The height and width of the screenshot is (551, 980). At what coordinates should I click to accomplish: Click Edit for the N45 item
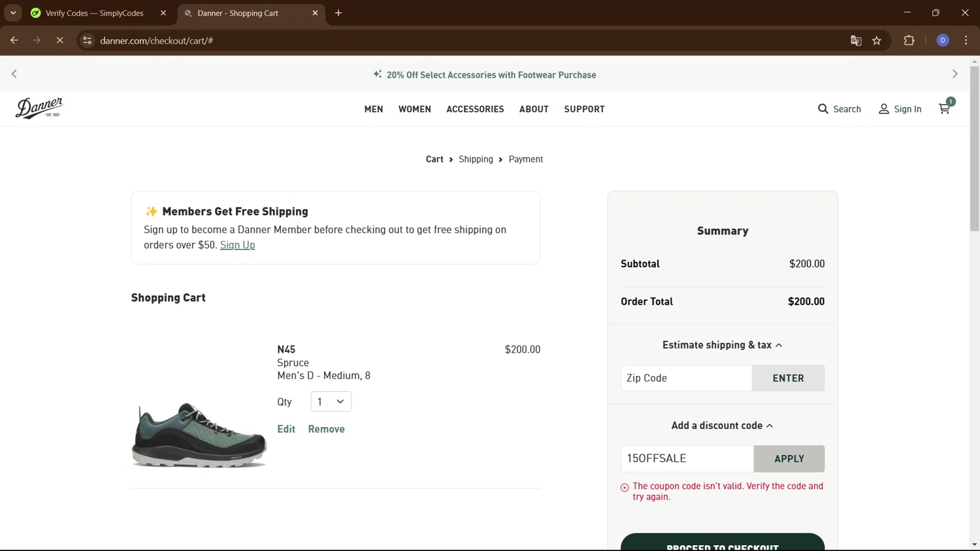[286, 429]
